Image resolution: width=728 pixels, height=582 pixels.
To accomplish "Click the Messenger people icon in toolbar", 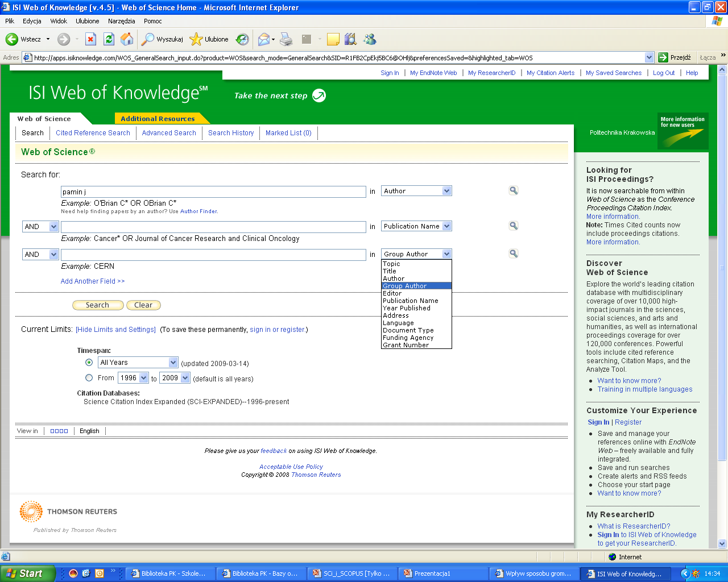I will 370,39.
